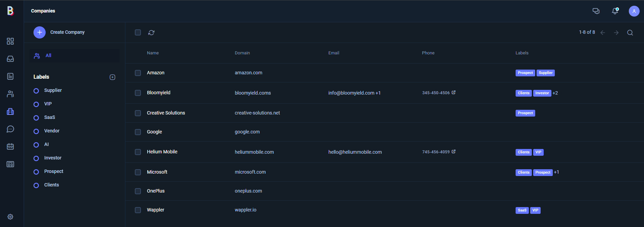Select the All companies filter
Screen dimensions: 644x227
(74, 56)
